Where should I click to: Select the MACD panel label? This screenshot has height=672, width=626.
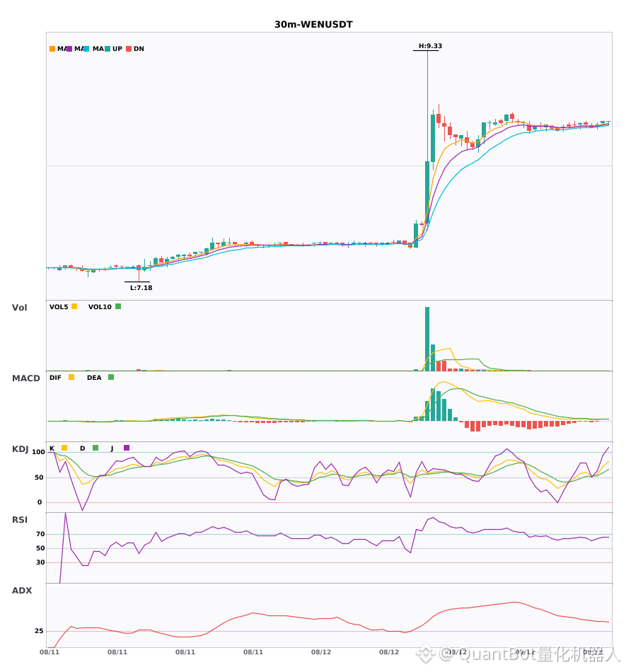[x=25, y=378]
